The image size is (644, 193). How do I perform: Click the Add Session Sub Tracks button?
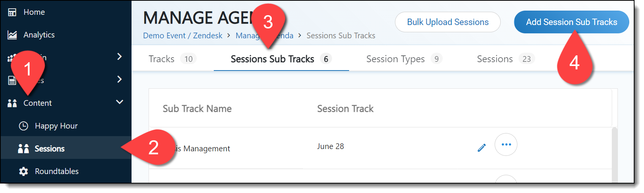pos(571,22)
